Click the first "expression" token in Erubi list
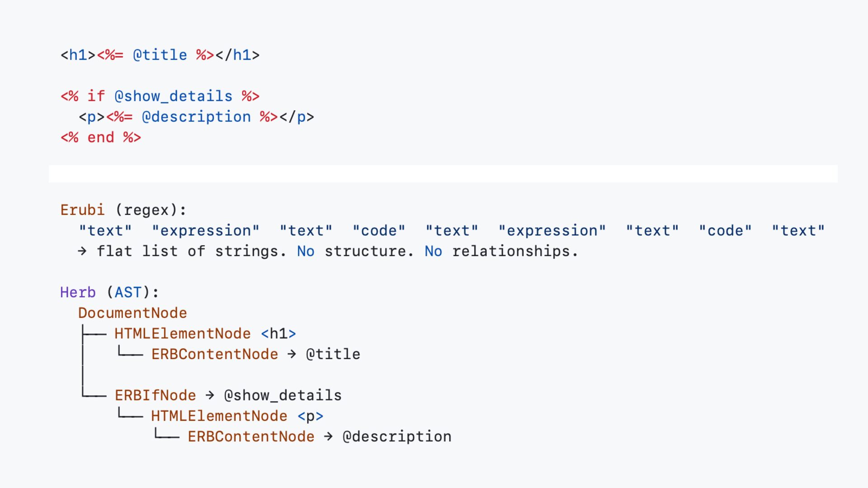Screen dimensions: 868x488 pyautogui.click(x=206, y=231)
